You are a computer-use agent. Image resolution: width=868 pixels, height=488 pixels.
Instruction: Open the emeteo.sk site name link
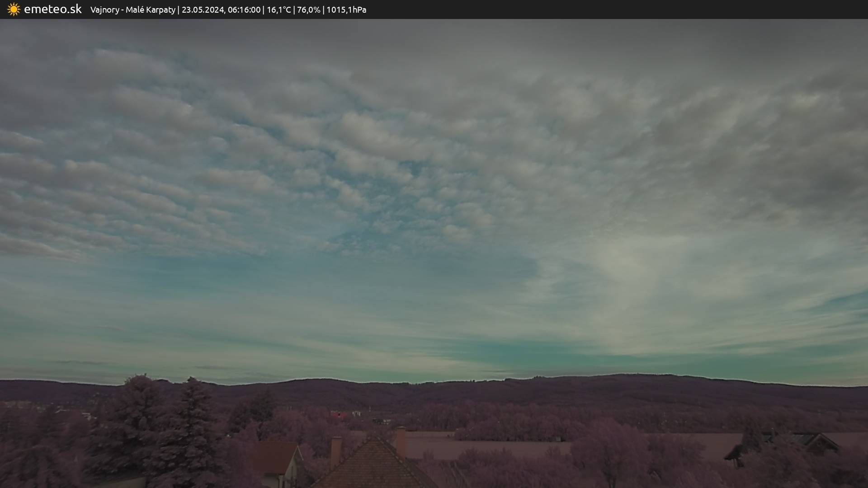[x=52, y=9]
